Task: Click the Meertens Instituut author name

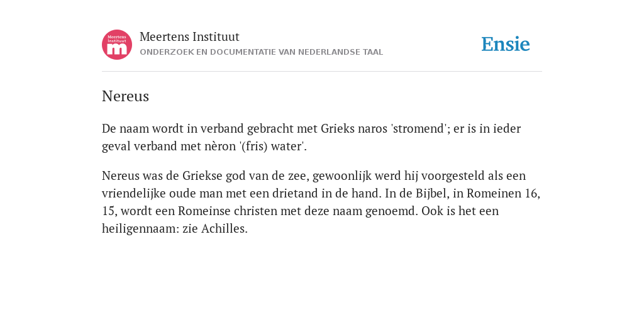Action: click(189, 37)
